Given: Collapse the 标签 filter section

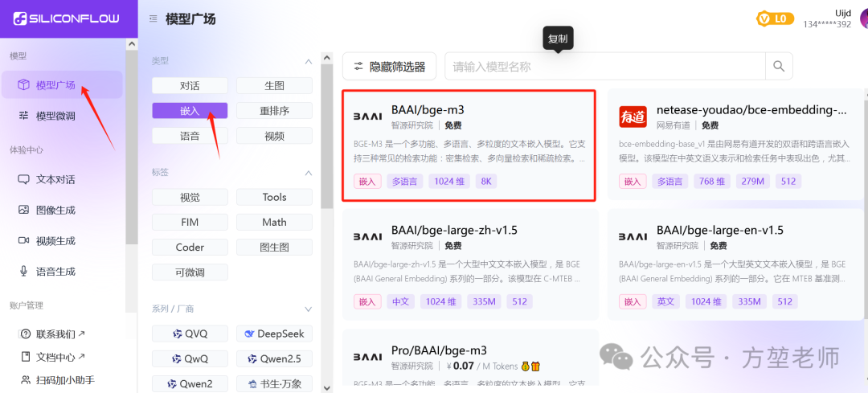Looking at the screenshot, I should pyautogui.click(x=309, y=174).
